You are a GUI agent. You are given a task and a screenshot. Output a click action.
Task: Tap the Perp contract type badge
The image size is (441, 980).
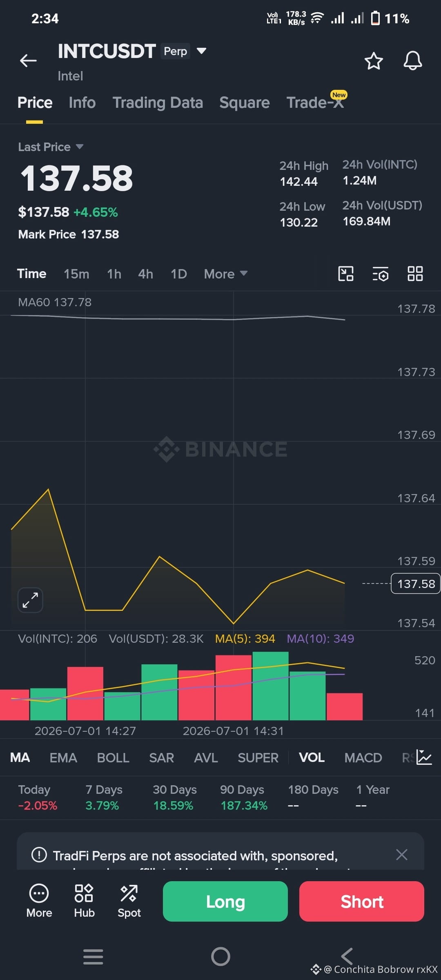click(x=175, y=51)
